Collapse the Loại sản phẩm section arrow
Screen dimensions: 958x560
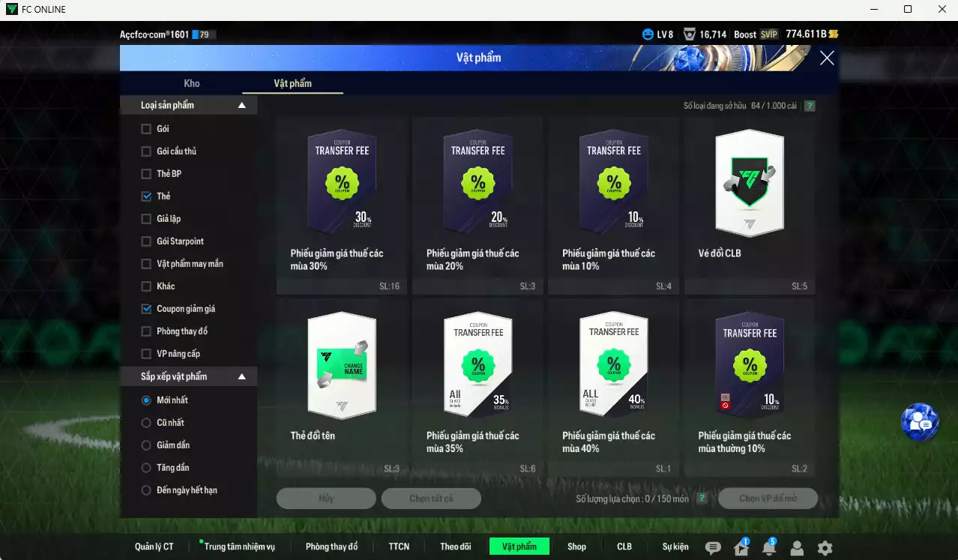pos(241,106)
